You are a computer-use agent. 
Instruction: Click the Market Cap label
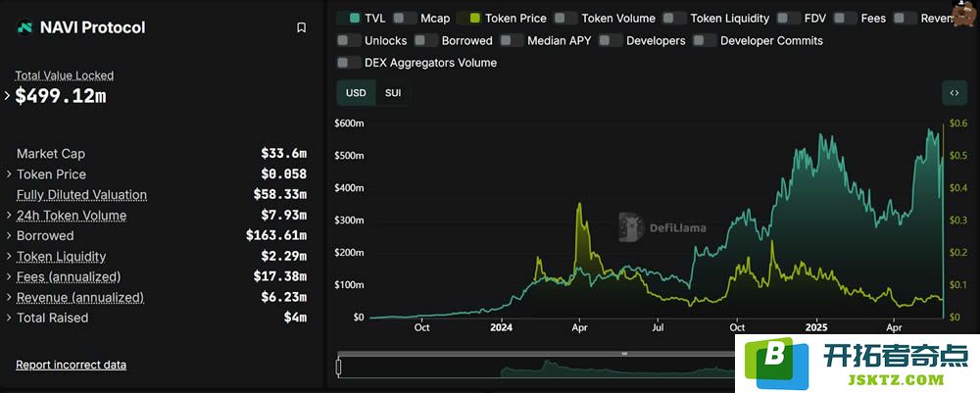[51, 154]
